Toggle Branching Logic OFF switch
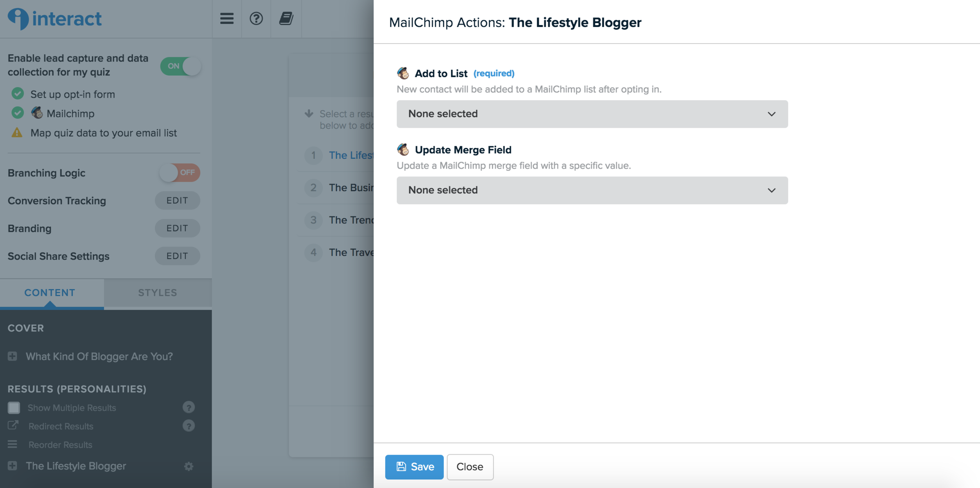The width and height of the screenshot is (980, 488). (x=180, y=172)
